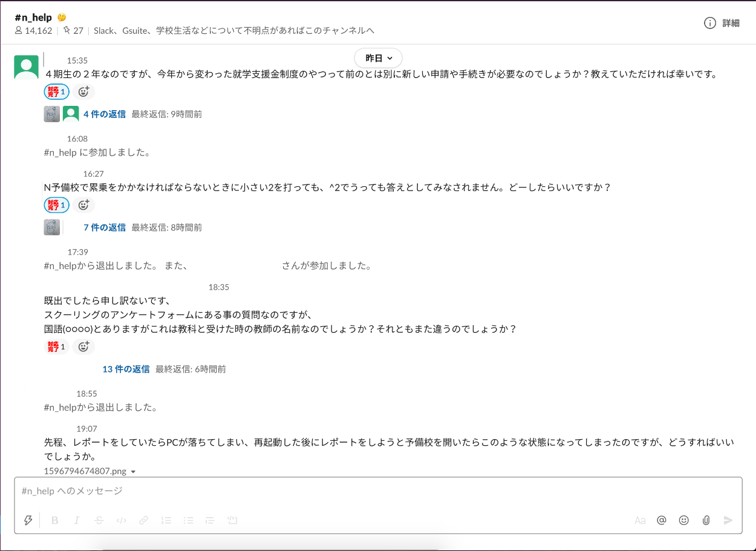Toggle 対応完了 reaction on 16:27 message
The width and height of the screenshot is (756, 551).
point(56,205)
